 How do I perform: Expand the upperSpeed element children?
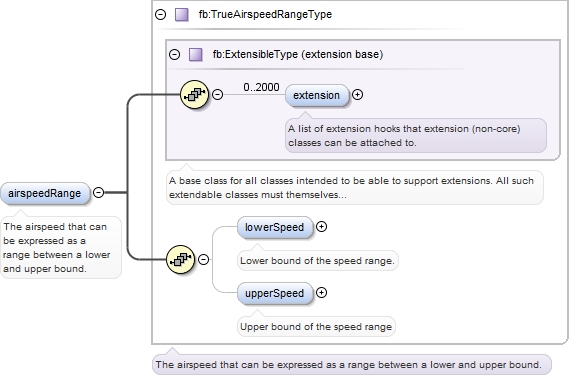click(x=321, y=293)
